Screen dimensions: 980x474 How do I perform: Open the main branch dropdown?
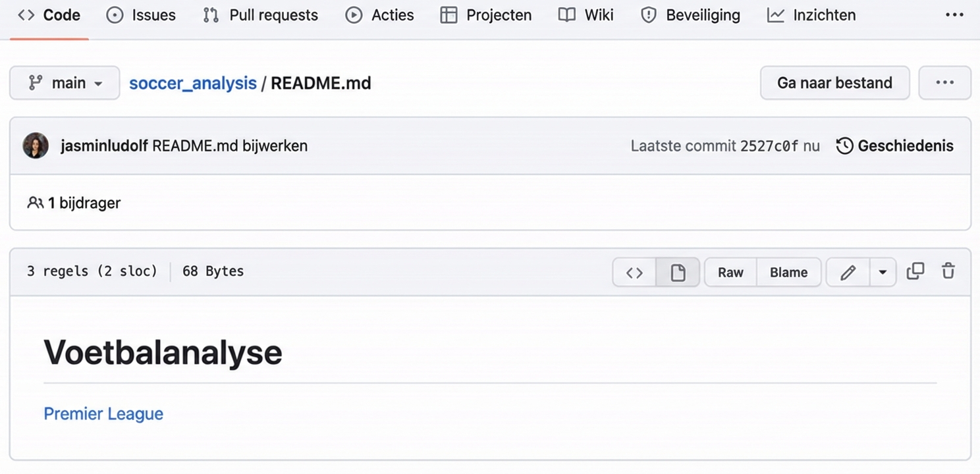point(65,83)
